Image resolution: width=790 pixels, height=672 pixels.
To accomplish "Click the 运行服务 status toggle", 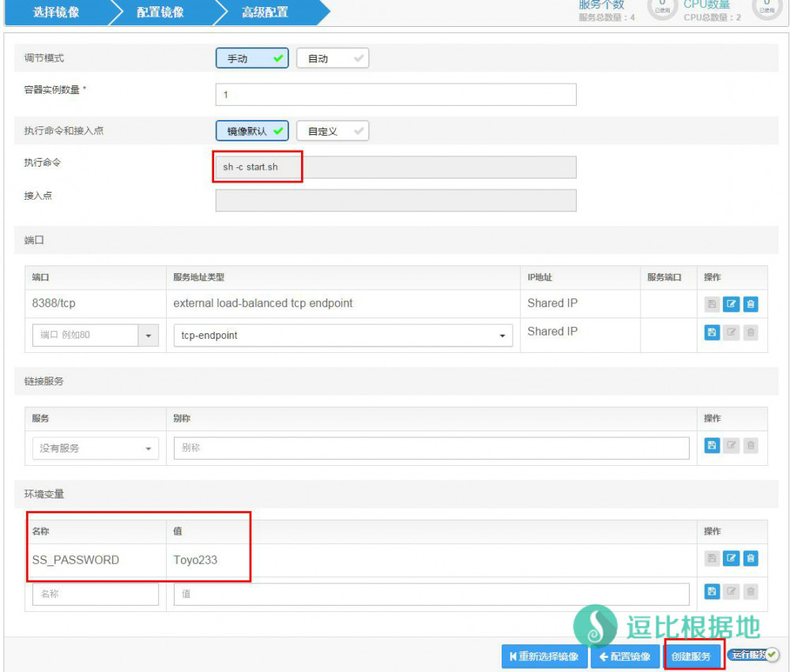I will pos(753,655).
